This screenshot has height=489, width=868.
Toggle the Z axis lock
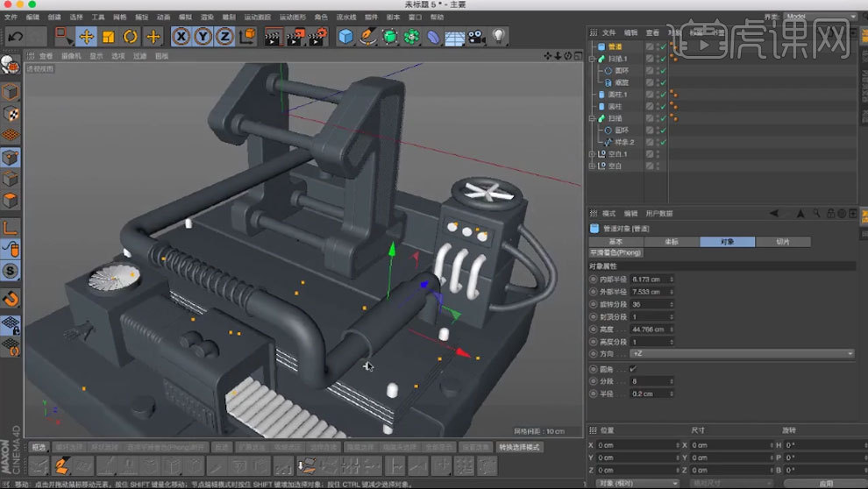(x=225, y=36)
